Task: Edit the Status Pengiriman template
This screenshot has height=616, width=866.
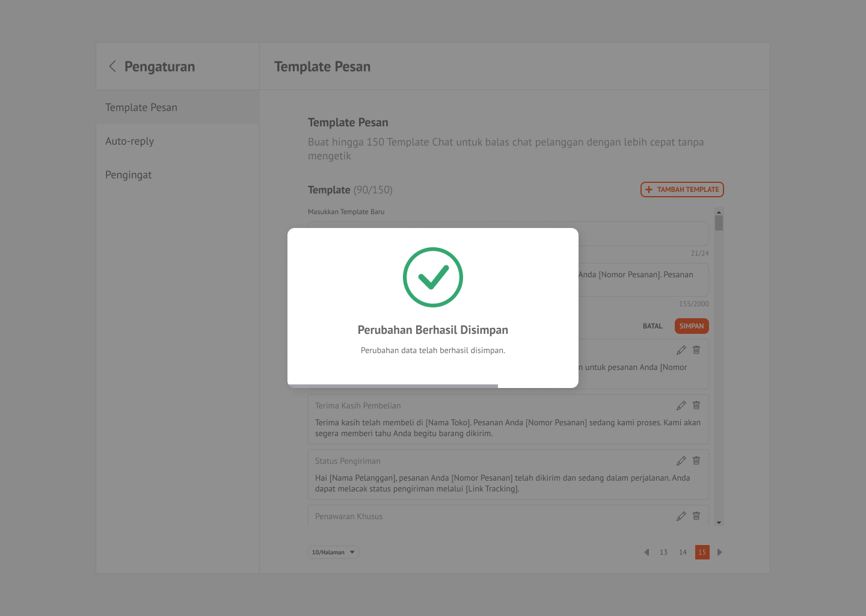Action: point(681,461)
